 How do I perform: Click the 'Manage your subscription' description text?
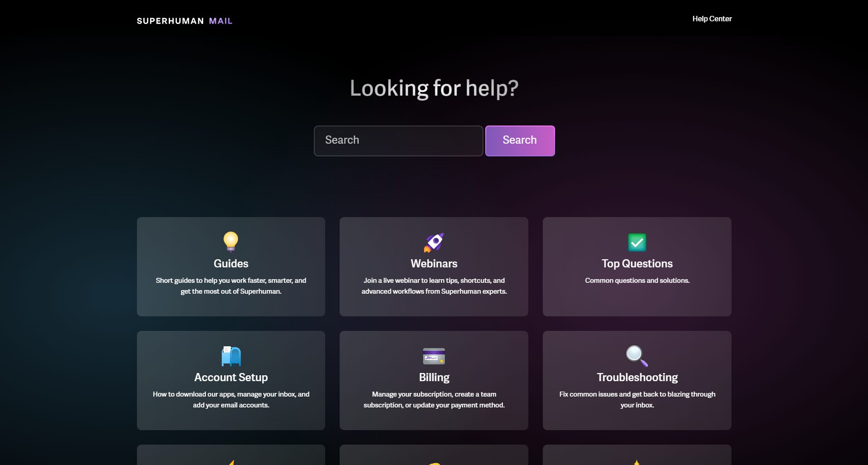434,400
